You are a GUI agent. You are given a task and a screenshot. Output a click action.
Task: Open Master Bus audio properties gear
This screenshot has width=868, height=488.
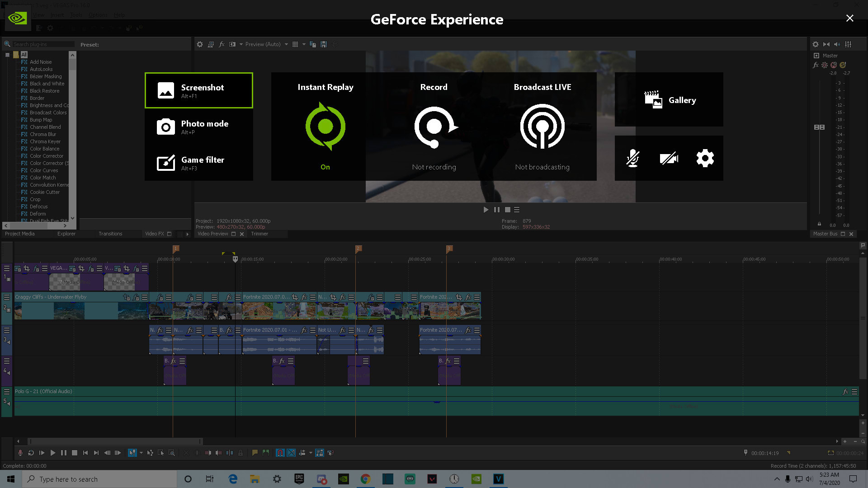[816, 44]
